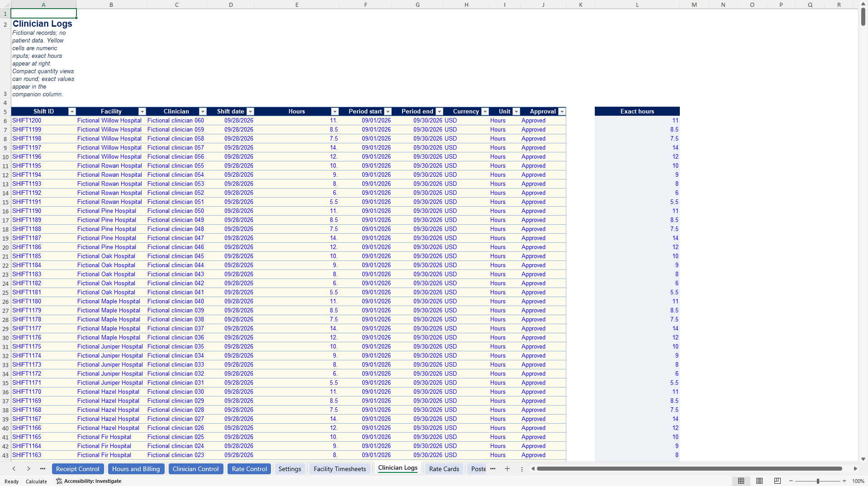Click the previous sheet navigation arrow
Image resolution: width=868 pixels, height=486 pixels.
tap(14, 469)
